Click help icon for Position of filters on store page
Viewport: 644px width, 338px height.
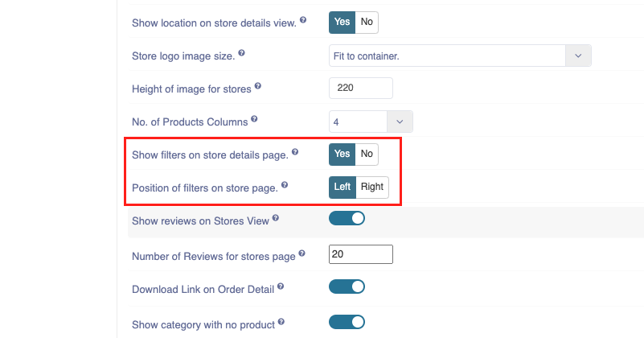[x=285, y=184]
